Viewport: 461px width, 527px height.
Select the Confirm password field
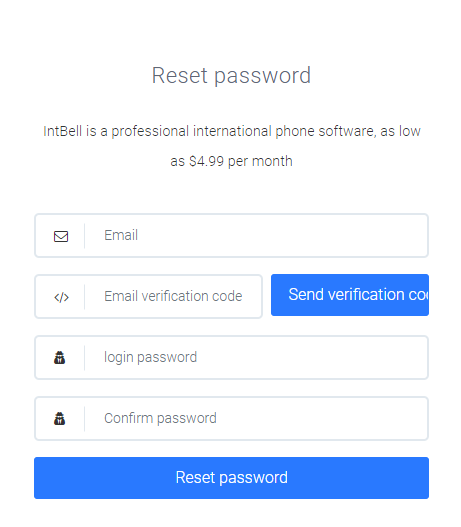point(231,418)
